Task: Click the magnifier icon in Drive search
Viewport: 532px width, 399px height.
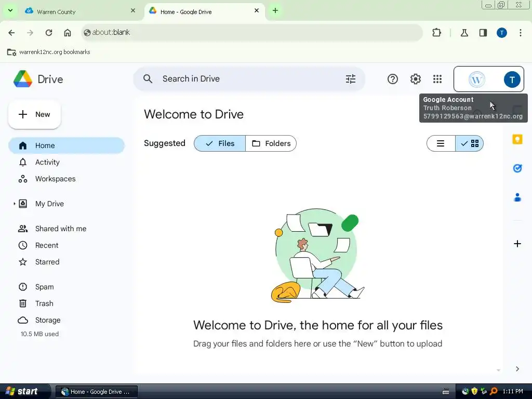Action: [x=148, y=79]
